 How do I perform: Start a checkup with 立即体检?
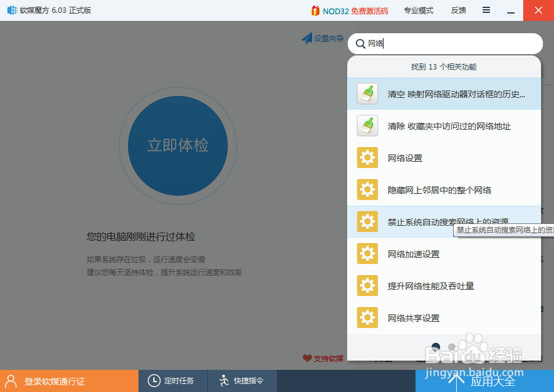pos(177,145)
